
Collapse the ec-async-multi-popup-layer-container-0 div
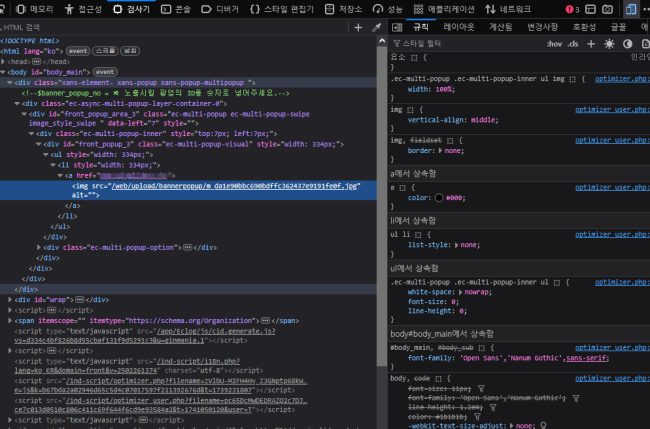[17, 104]
